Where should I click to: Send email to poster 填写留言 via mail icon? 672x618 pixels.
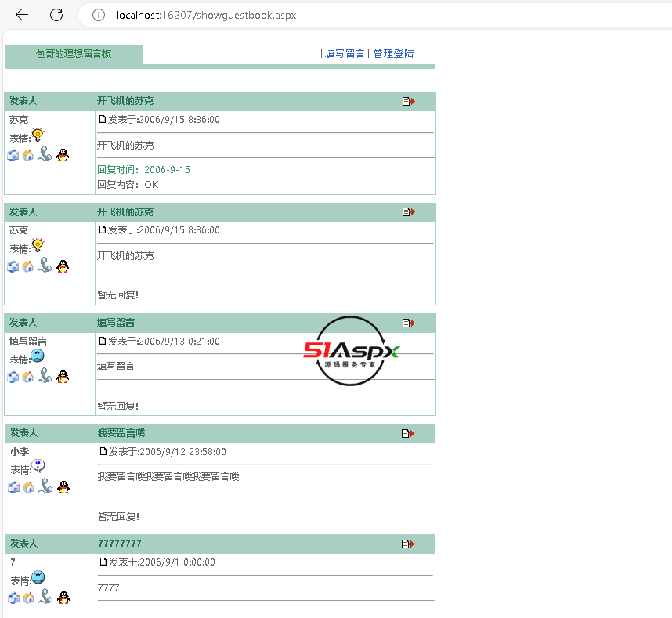13,377
